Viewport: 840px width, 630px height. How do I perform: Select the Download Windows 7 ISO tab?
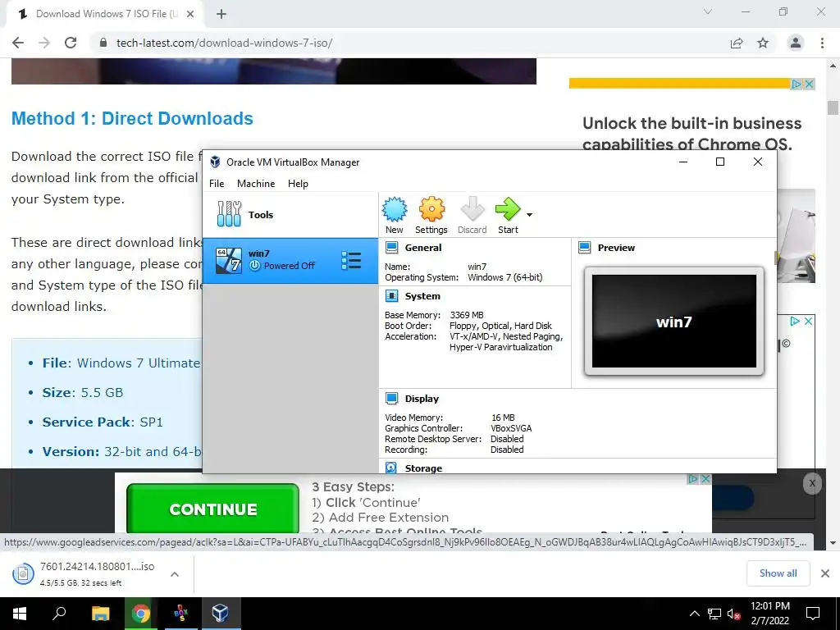point(104,14)
